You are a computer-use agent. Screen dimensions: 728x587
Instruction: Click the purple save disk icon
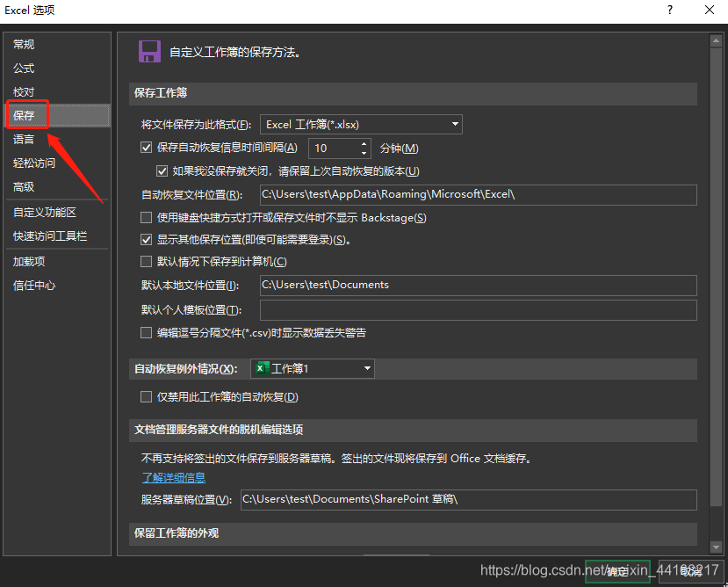pos(149,52)
